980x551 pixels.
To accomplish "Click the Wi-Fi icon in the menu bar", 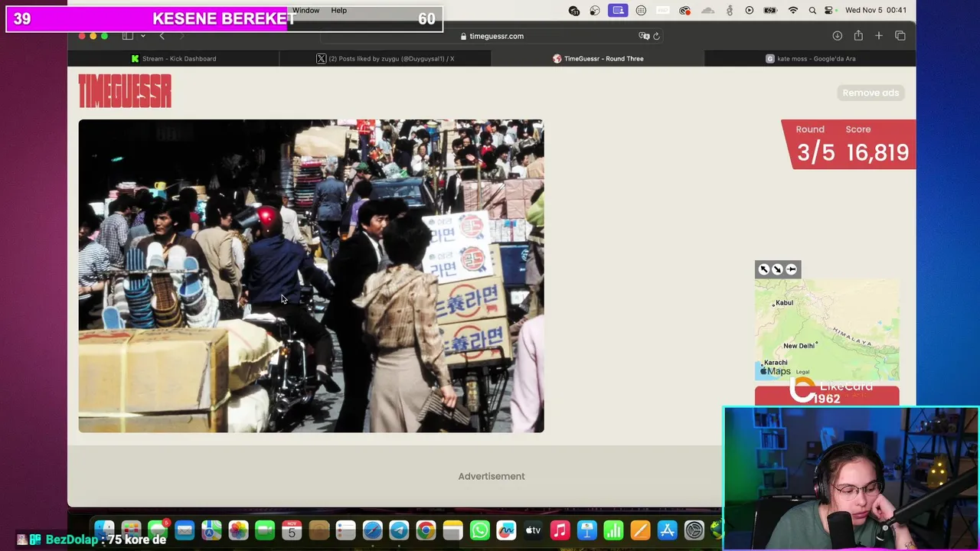I will point(793,11).
